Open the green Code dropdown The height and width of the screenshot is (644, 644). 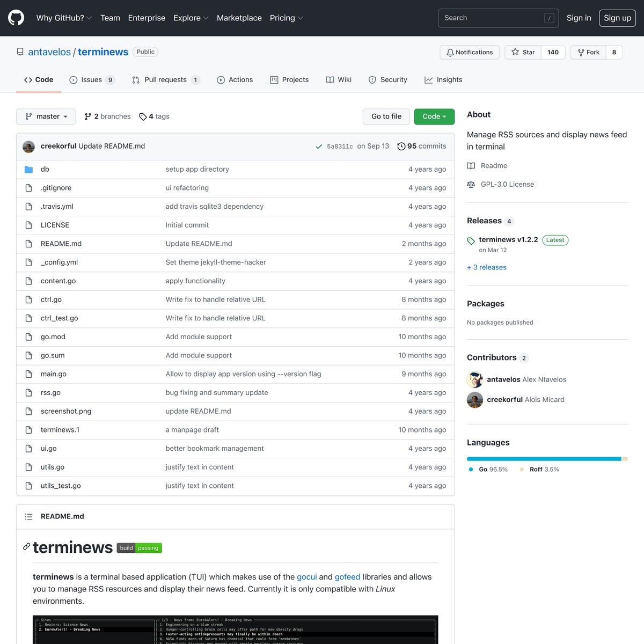(x=434, y=116)
